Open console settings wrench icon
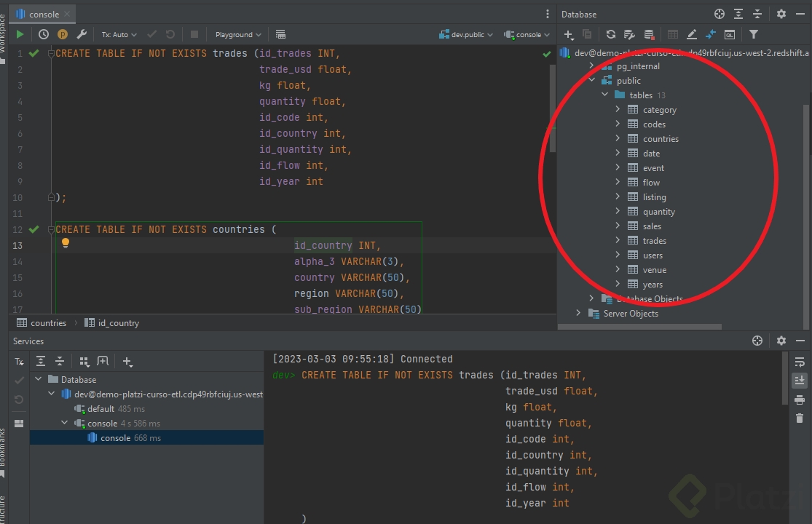This screenshot has width=812, height=524. click(82, 34)
